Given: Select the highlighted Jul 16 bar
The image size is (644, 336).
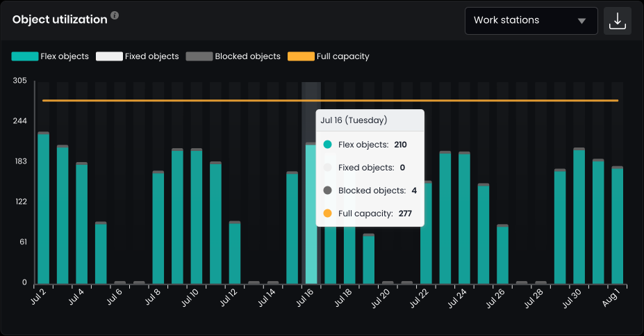Looking at the screenshot, I should point(311,214).
